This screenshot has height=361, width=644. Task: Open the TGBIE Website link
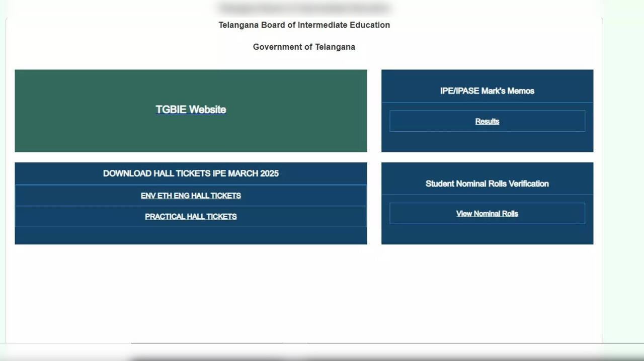pyautogui.click(x=191, y=110)
